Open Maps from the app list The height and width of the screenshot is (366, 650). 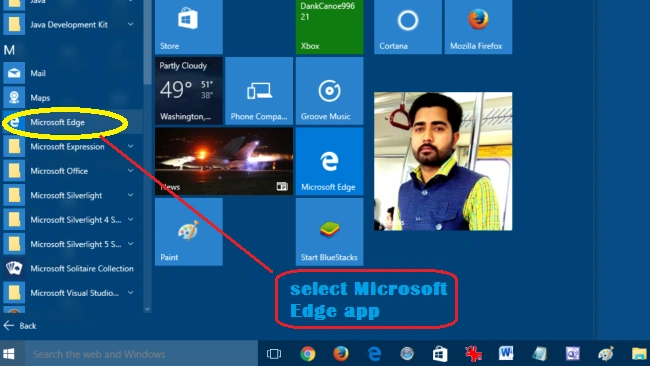(73, 98)
